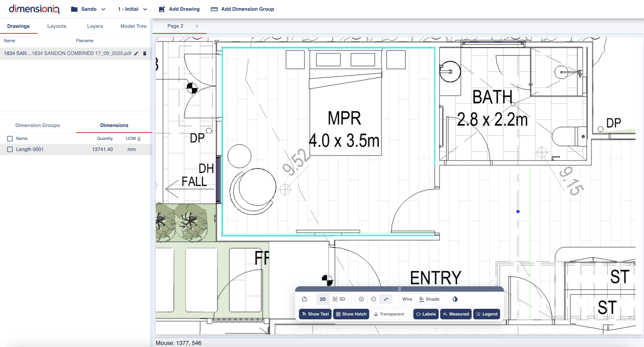Click the Length 0001 dimension name
This screenshot has width=644, height=347.
pyautogui.click(x=30, y=149)
